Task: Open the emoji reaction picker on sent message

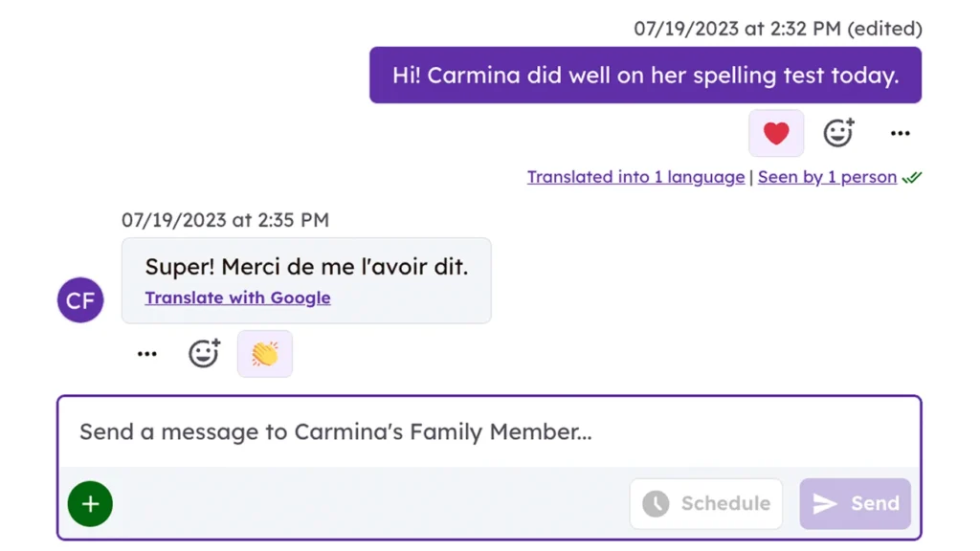Action: coord(838,133)
